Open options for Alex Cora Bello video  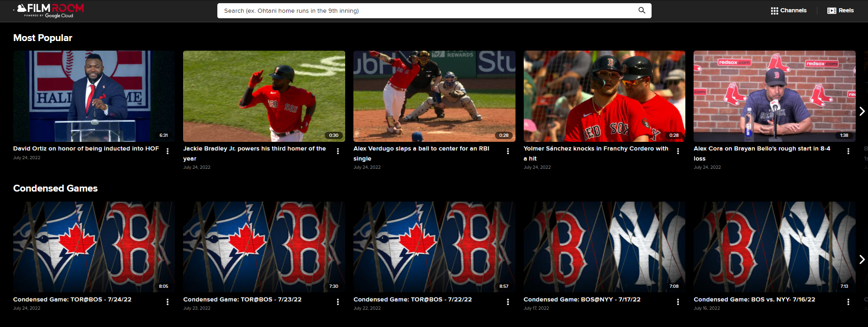[x=848, y=151]
